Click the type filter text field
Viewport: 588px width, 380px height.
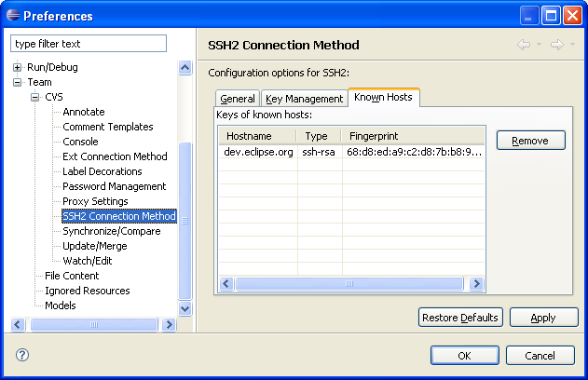(89, 44)
